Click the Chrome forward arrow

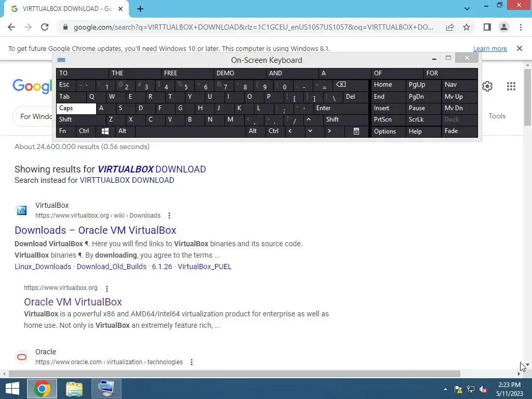[28, 27]
